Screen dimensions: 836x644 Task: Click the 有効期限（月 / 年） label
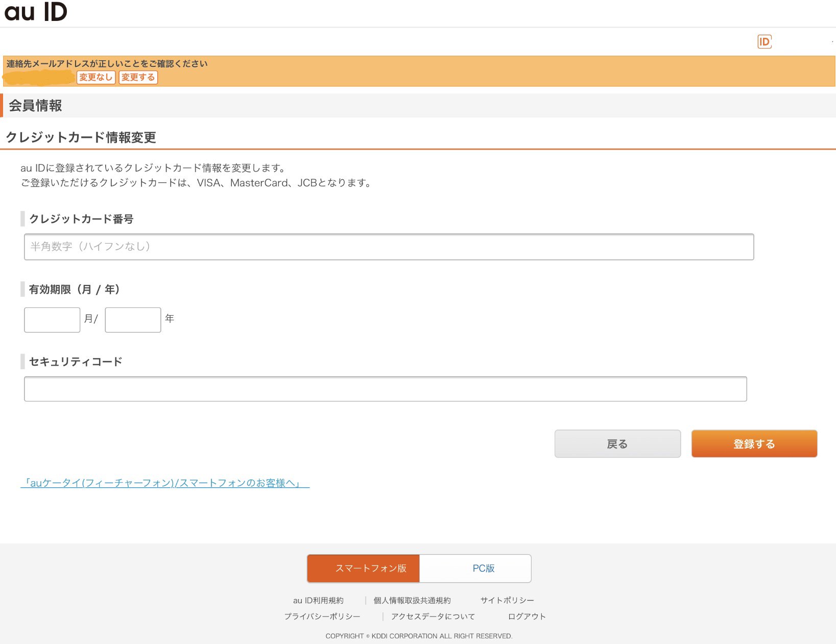[x=74, y=290]
